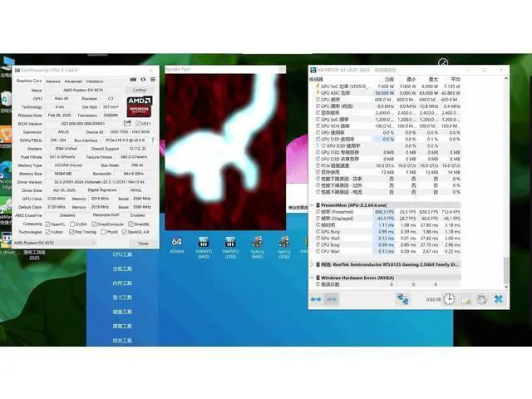Click HWiNFO blue left-right arrows icon

(316, 299)
